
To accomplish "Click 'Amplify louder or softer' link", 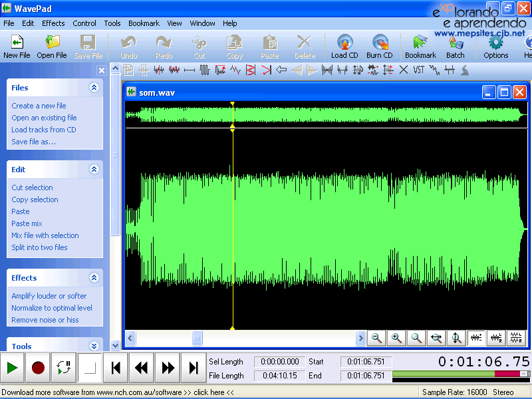I will 49,296.
